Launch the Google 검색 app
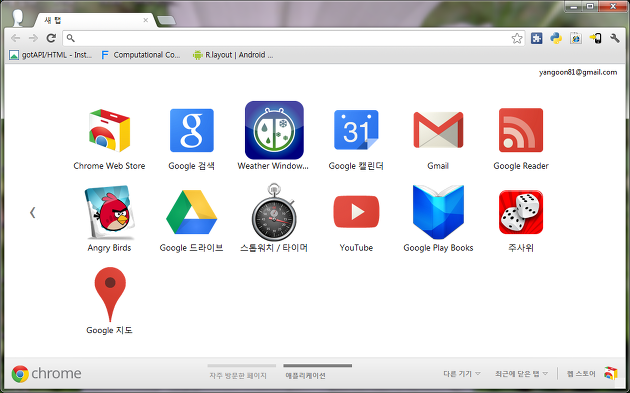This screenshot has height=393, width=630. tap(192, 131)
